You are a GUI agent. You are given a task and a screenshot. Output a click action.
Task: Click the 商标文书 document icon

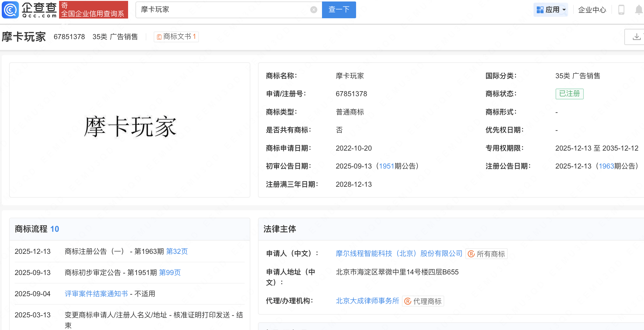159,37
